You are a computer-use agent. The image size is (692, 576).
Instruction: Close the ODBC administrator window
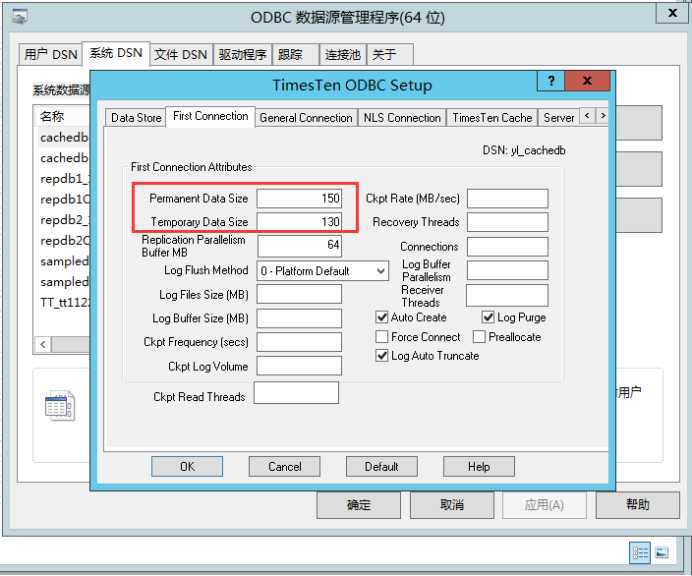[672, 13]
